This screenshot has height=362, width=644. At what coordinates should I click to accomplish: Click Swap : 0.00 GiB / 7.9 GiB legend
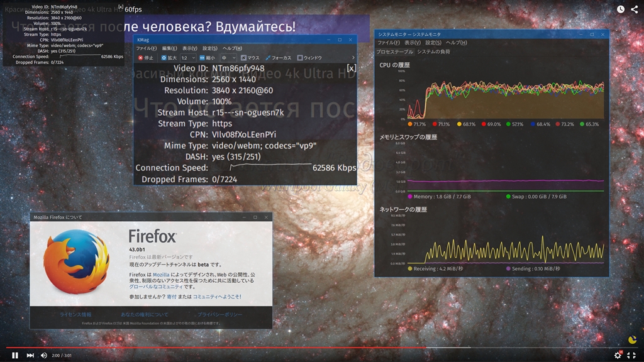click(x=536, y=197)
